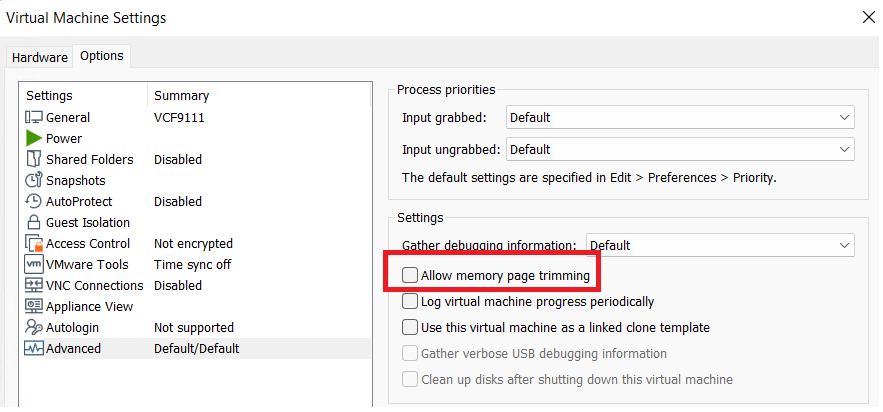Check Log virtual machine progress periodically
The height and width of the screenshot is (412, 883).
coord(410,301)
